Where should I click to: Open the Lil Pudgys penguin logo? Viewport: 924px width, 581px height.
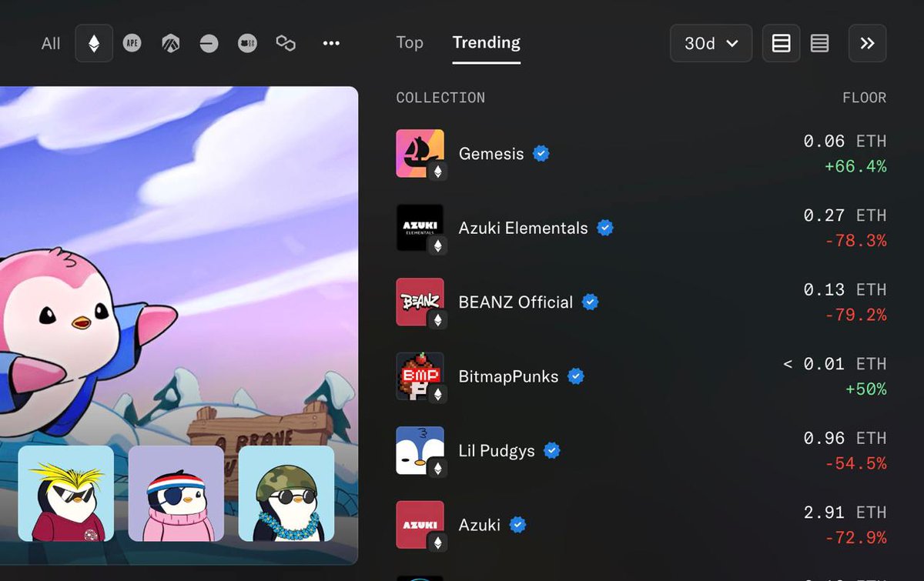[x=420, y=450]
